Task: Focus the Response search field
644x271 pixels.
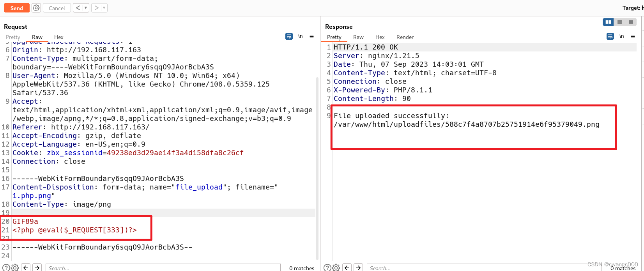Action: (x=483, y=268)
